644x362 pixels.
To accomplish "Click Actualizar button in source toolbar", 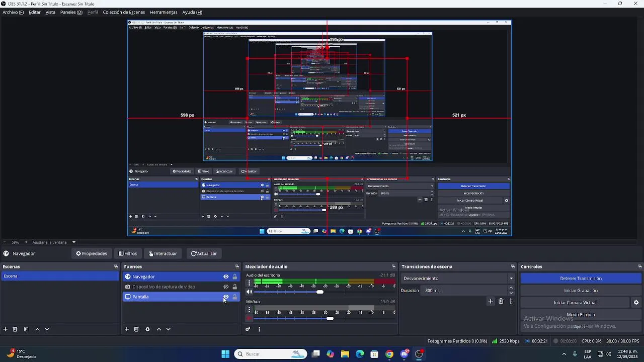I will click(204, 253).
